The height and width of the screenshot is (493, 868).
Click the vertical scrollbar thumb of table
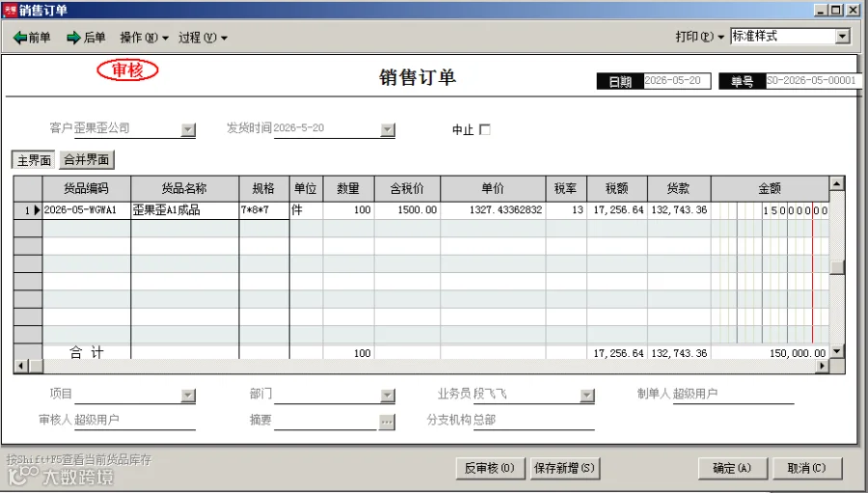coord(836,266)
